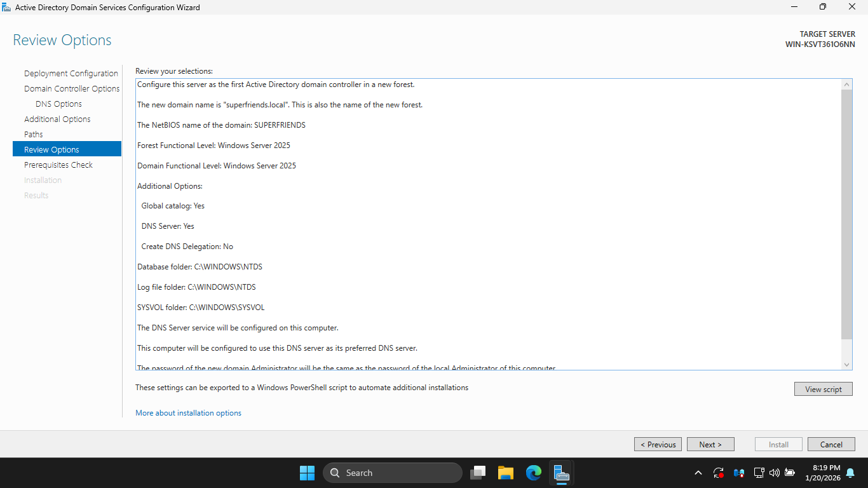Click the Windows Update status tray icon
Screen dimensions: 868x488
(x=719, y=473)
